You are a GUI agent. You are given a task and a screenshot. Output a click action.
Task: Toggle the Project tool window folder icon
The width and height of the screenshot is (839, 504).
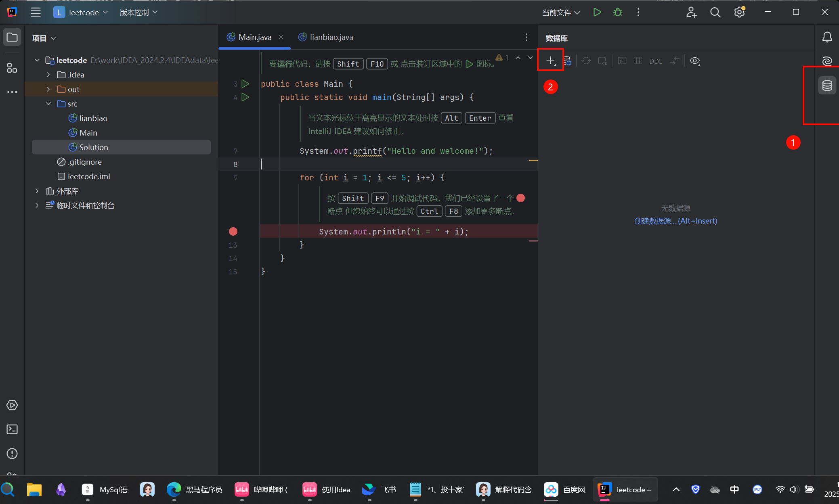coord(12,38)
